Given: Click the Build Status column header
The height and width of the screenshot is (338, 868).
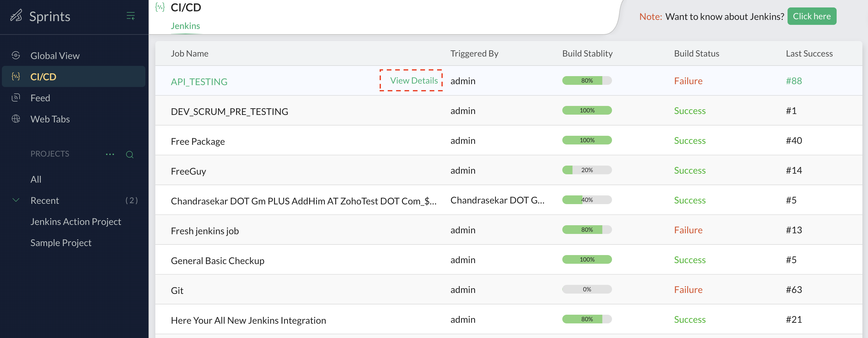Looking at the screenshot, I should [697, 53].
